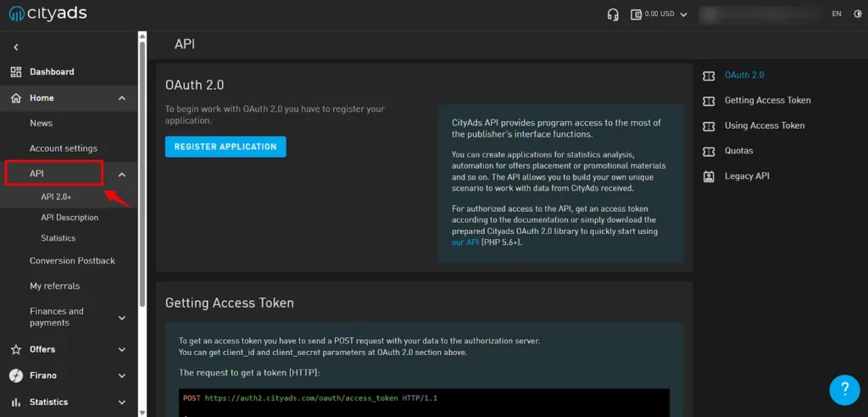
Task: Open Conversion Postback in sidebar
Action: click(x=73, y=260)
